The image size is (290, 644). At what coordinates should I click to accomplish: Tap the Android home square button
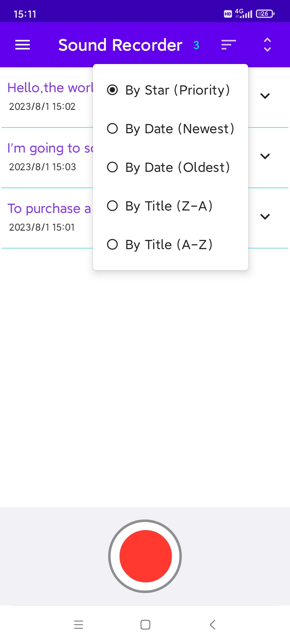(145, 625)
